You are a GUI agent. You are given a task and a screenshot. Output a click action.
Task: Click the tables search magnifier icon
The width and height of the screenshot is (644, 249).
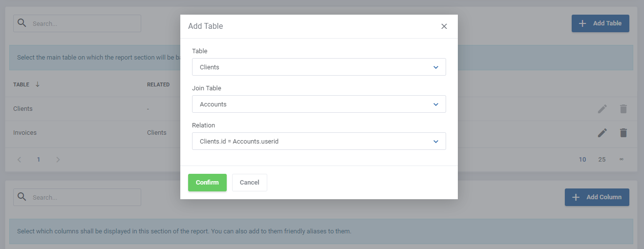tap(22, 23)
